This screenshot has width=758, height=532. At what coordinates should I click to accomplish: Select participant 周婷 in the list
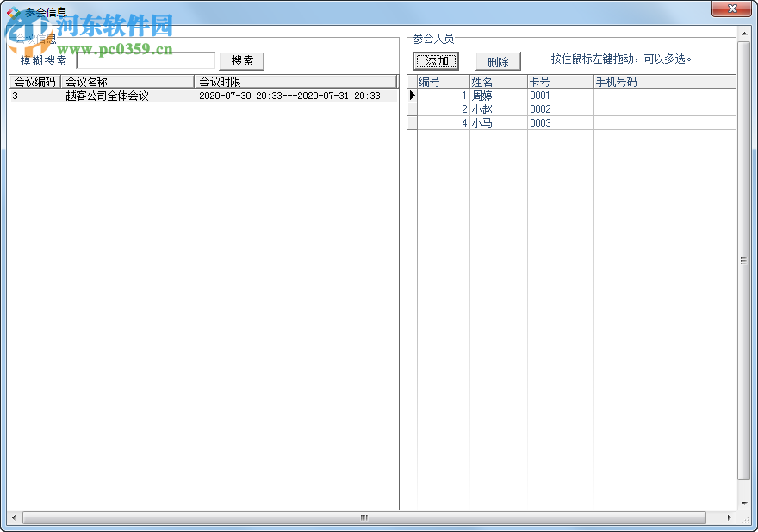(x=482, y=96)
